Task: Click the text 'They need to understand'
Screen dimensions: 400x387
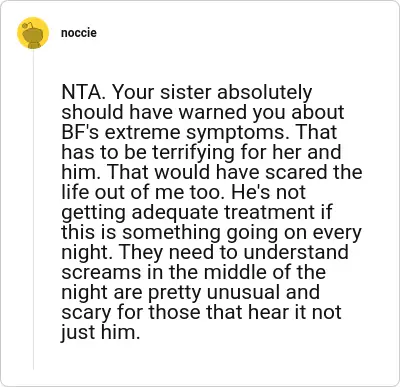Action: (233, 252)
